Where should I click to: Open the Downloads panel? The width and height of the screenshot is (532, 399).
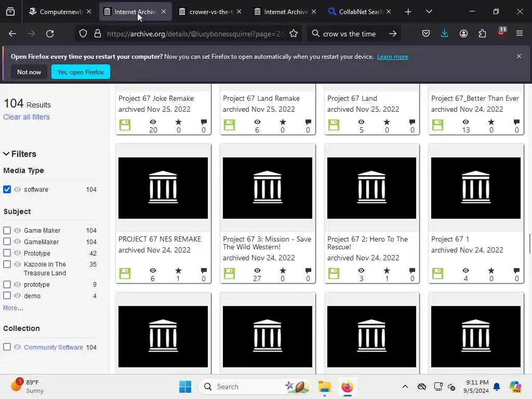click(x=445, y=34)
